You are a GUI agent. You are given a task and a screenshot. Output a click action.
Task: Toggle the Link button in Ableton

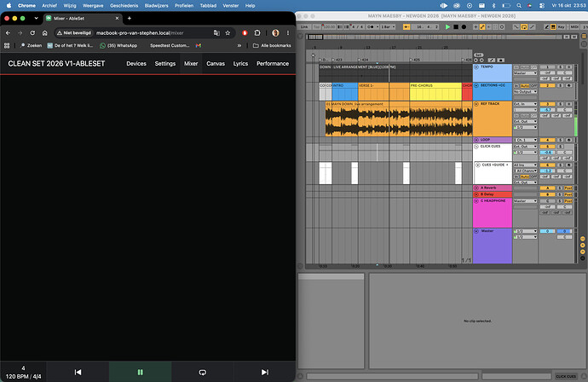click(x=304, y=27)
